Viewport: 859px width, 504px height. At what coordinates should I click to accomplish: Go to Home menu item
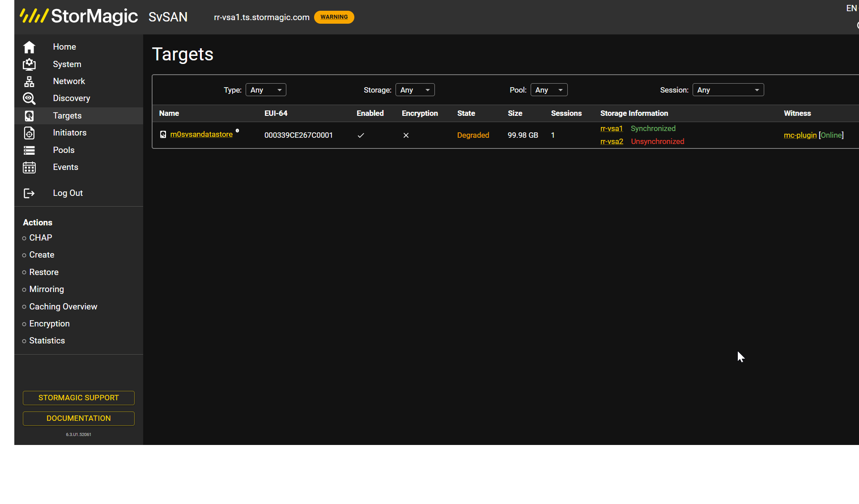coord(64,47)
